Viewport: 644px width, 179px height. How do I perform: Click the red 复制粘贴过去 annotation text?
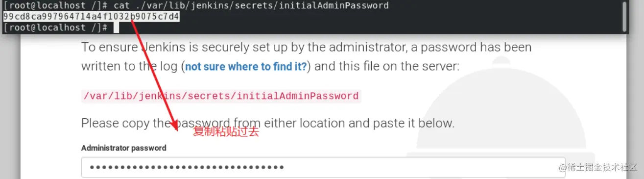click(226, 132)
